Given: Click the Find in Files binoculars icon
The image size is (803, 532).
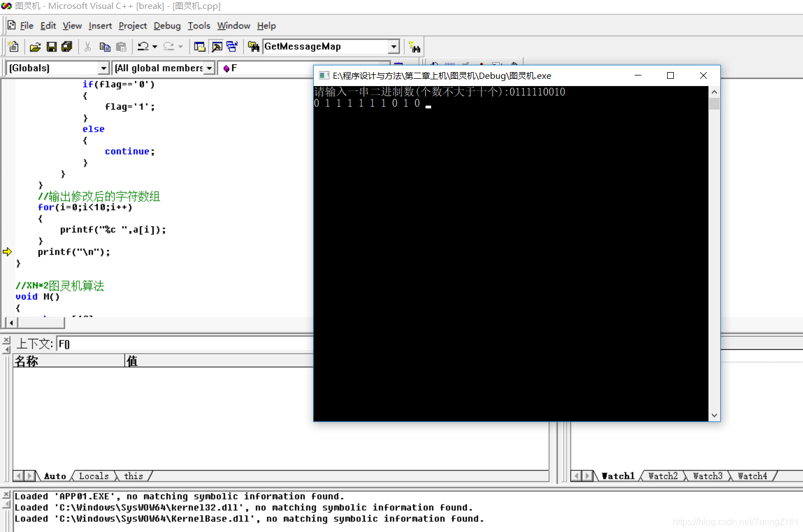Looking at the screenshot, I should (x=253, y=47).
